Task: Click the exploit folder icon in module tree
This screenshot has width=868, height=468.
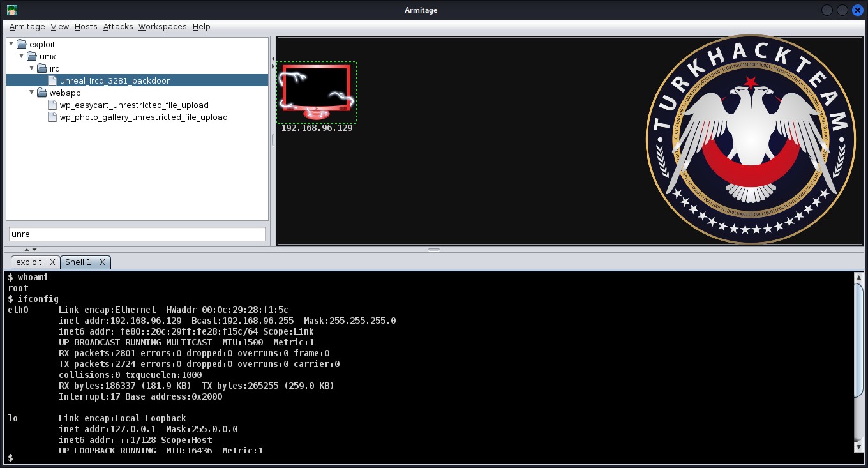Action: coord(22,44)
